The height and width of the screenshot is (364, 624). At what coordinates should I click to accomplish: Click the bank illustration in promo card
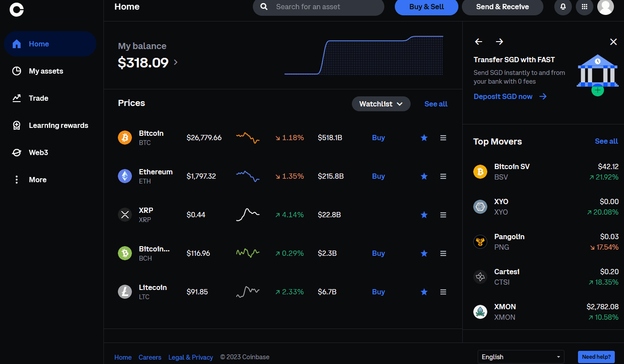(597, 74)
